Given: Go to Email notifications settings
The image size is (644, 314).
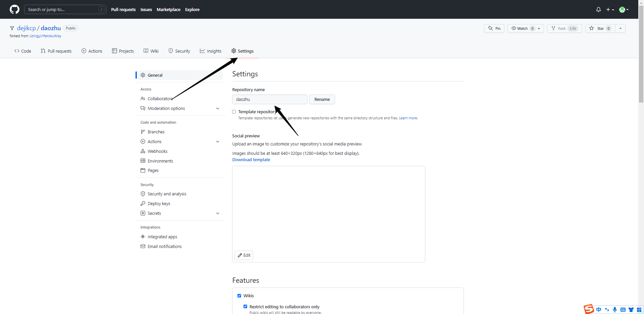Looking at the screenshot, I should coord(164,246).
